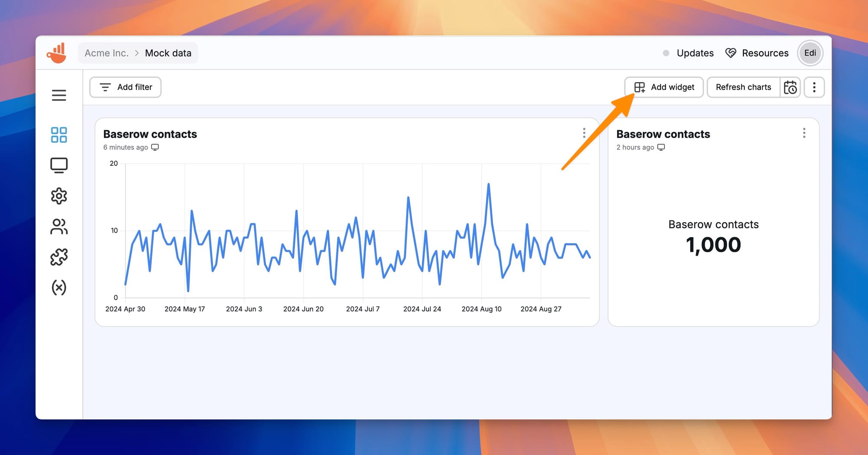
Task: Open the scheduled refresh calendar icon
Action: 790,87
